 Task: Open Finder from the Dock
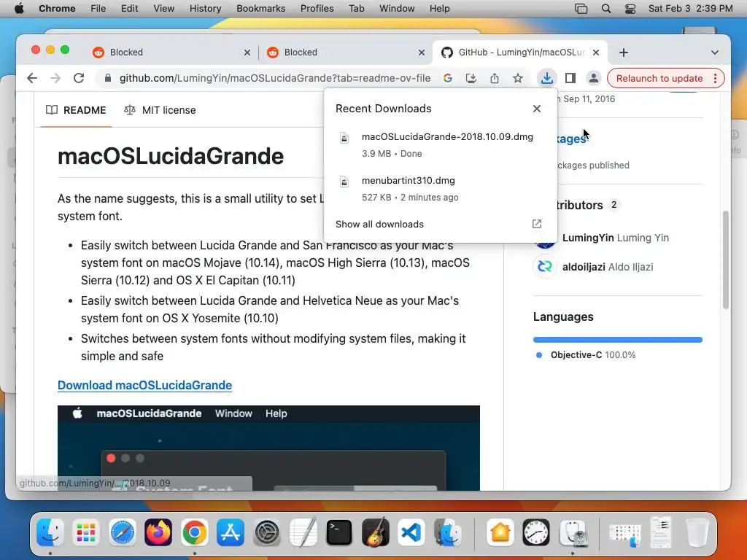click(x=50, y=532)
